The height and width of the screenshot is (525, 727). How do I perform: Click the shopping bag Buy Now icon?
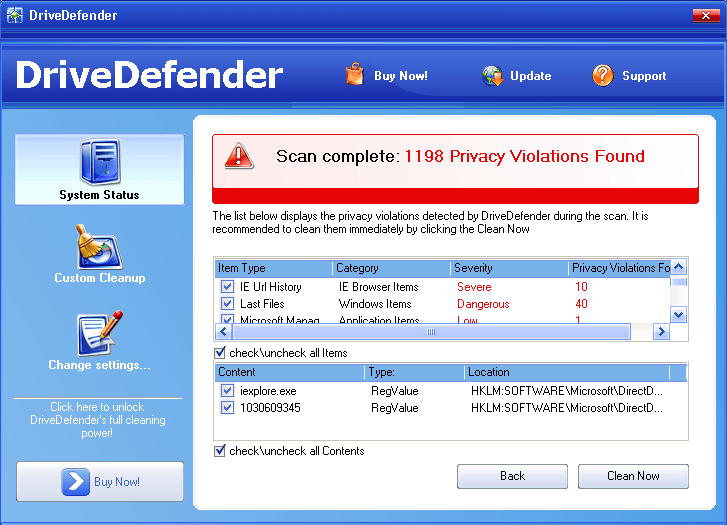(x=354, y=75)
